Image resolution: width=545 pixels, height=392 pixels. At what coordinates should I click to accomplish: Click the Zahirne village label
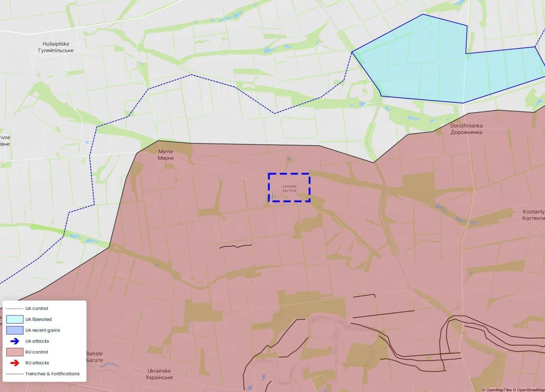pos(289,189)
